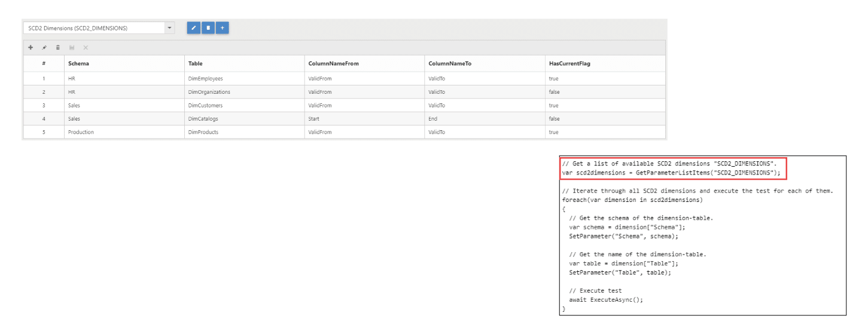This screenshot has width=868, height=334.
Task: Click ValidTo cell in DimProducts row
Action: click(x=485, y=132)
